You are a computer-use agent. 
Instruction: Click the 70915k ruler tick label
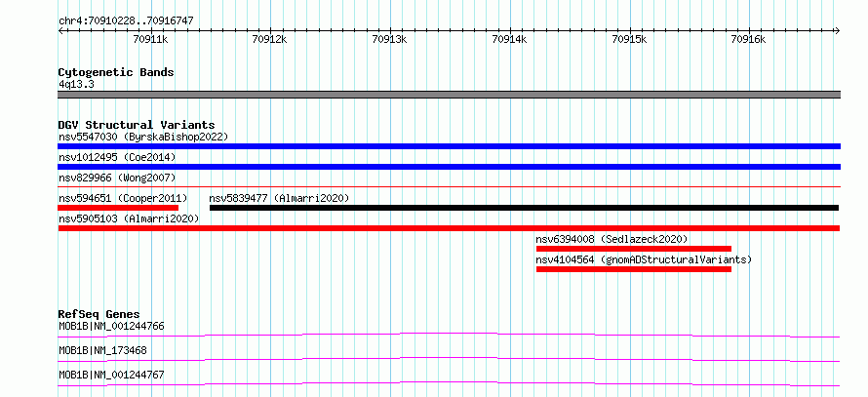629,40
